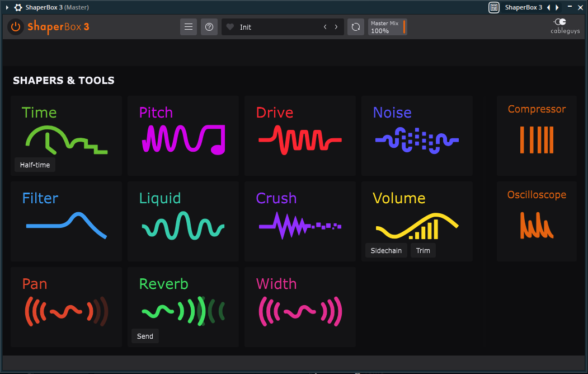Favorite the Init preset with heart icon

tap(230, 27)
